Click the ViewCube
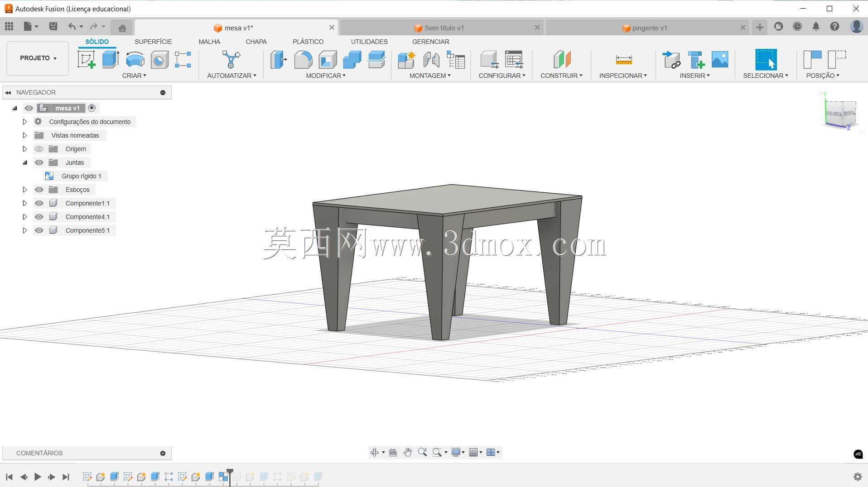This screenshot has height=487, width=868. pos(841,113)
